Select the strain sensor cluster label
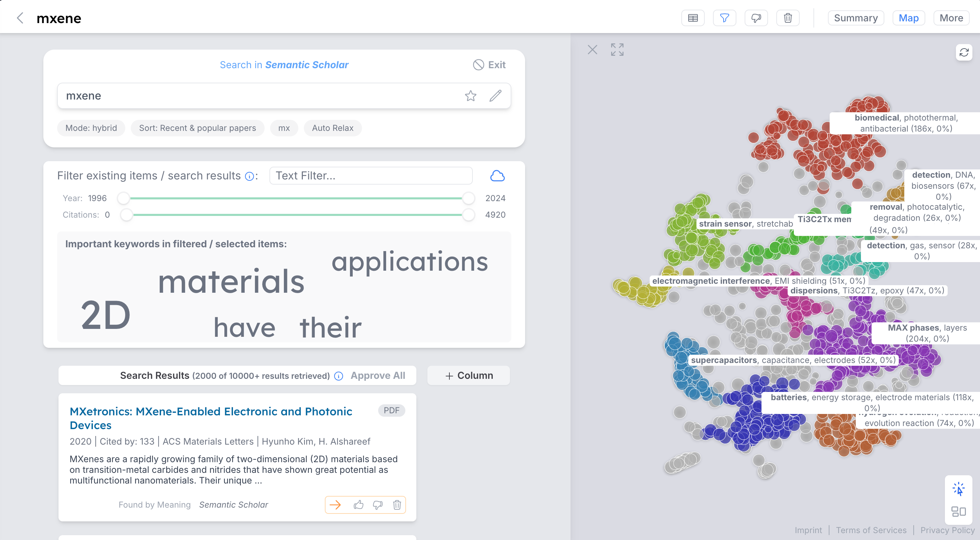Viewport: 980px width, 540px height. click(746, 224)
